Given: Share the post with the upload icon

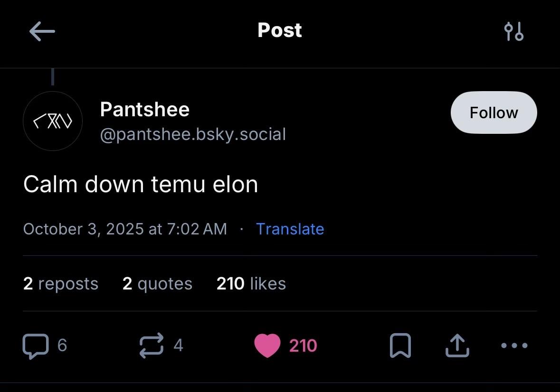Looking at the screenshot, I should 457,345.
